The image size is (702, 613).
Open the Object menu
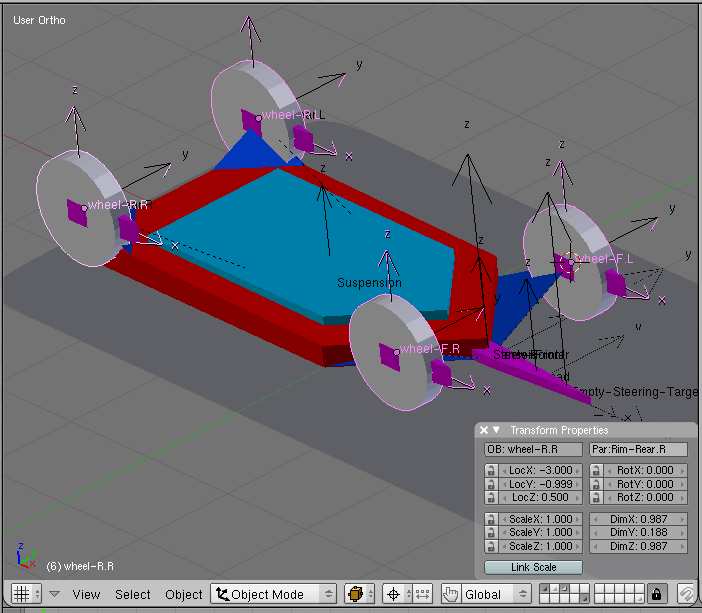pyautogui.click(x=184, y=595)
